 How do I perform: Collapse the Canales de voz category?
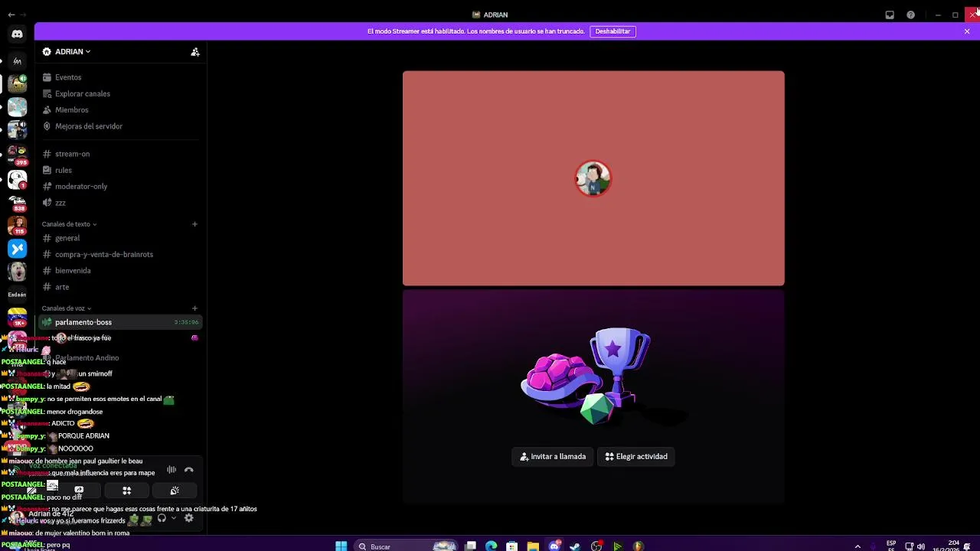pyautogui.click(x=66, y=308)
